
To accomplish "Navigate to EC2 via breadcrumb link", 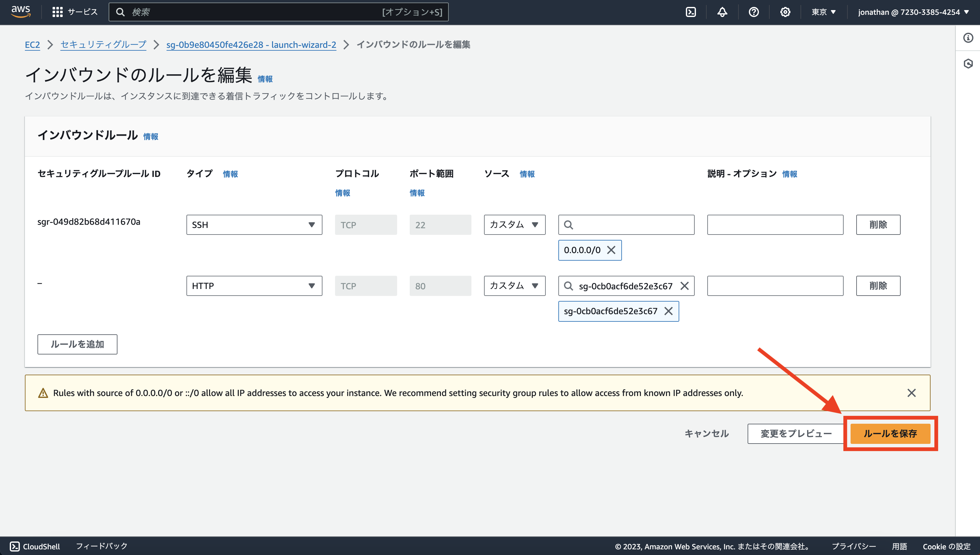I will pos(32,45).
